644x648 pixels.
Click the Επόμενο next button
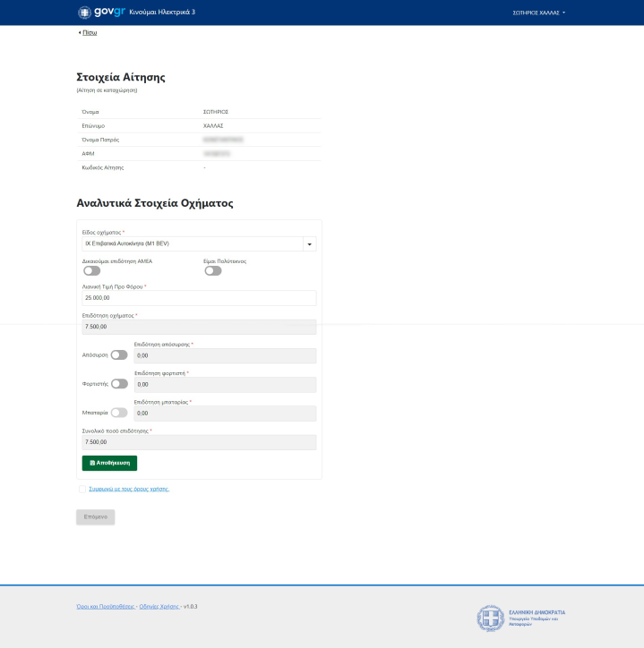click(96, 517)
